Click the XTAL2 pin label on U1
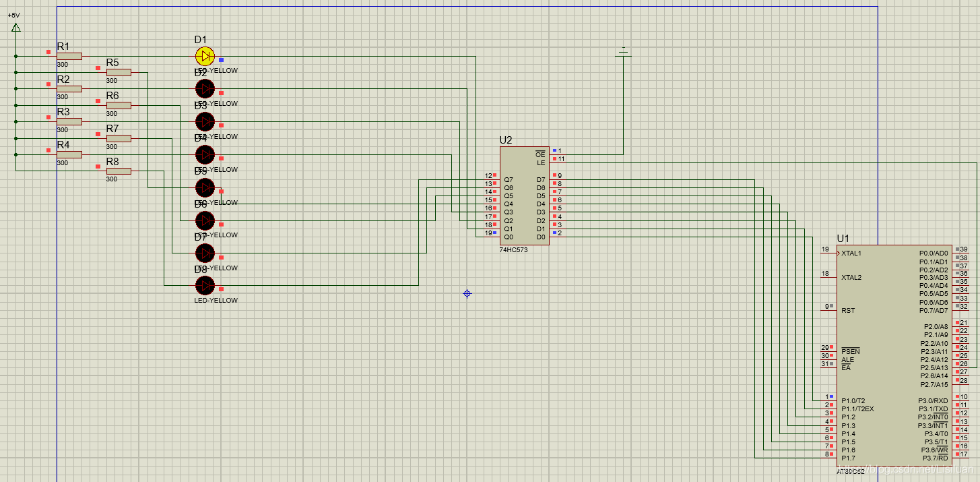The height and width of the screenshot is (482, 980). [851, 278]
